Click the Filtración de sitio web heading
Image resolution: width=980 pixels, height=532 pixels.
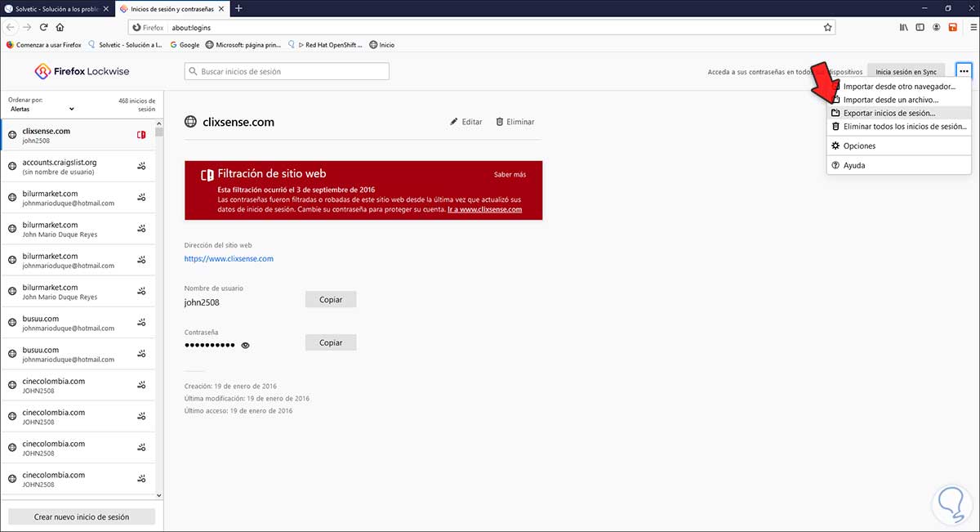coord(272,174)
